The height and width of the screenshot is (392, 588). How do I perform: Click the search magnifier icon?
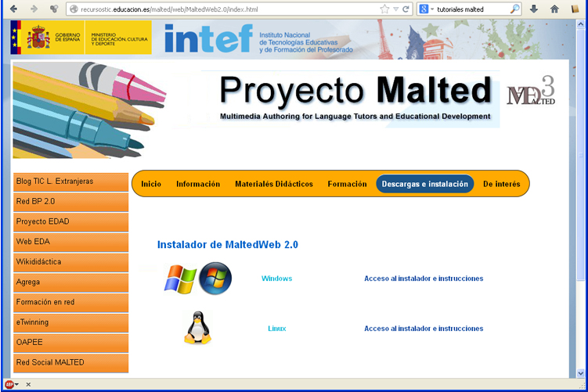pos(515,9)
